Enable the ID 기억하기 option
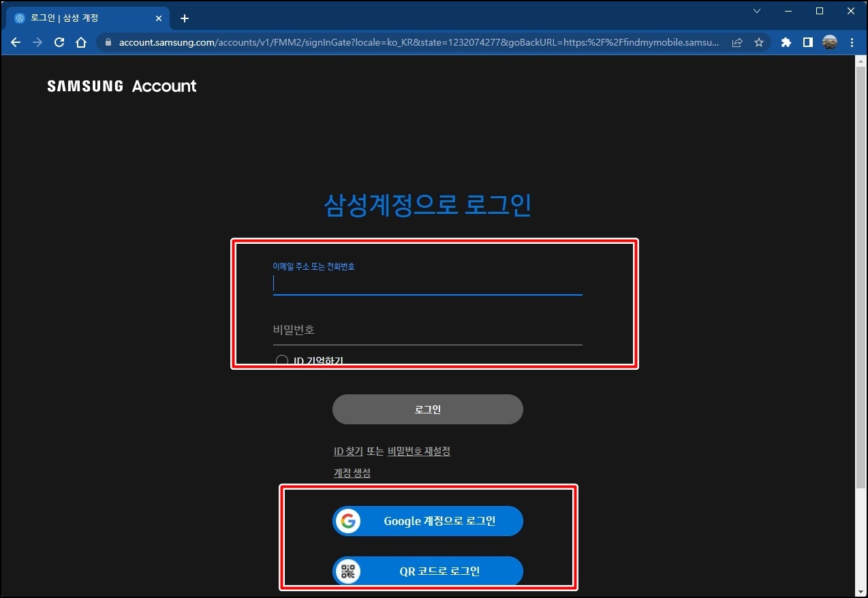868x598 pixels. (x=282, y=360)
